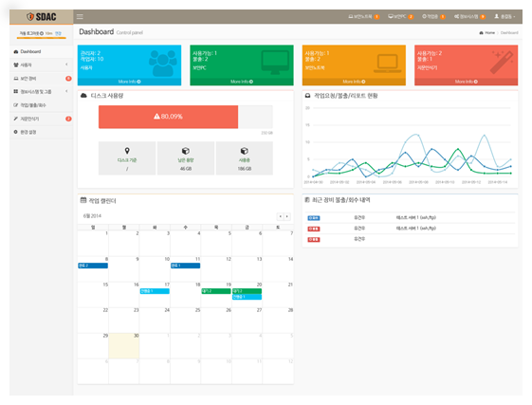Click the users group icon on blue card
Image resolution: width=532 pixels, height=405 pixels.
[163, 64]
